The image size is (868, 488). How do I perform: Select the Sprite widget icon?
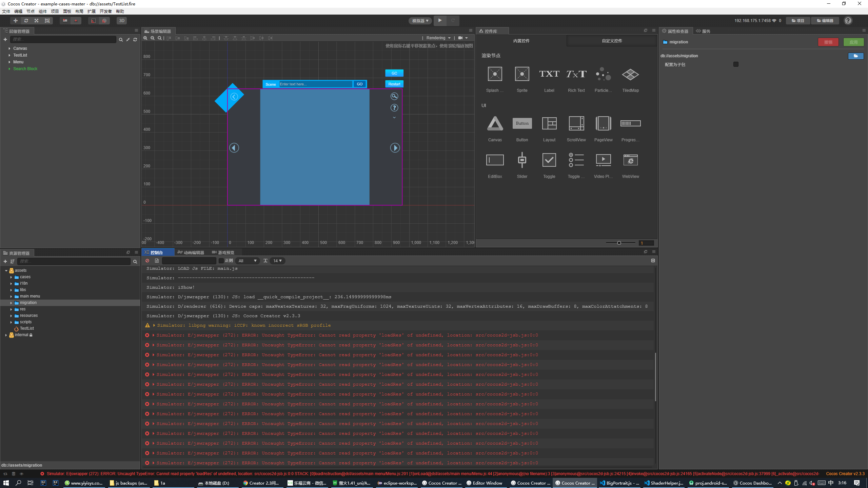(522, 74)
